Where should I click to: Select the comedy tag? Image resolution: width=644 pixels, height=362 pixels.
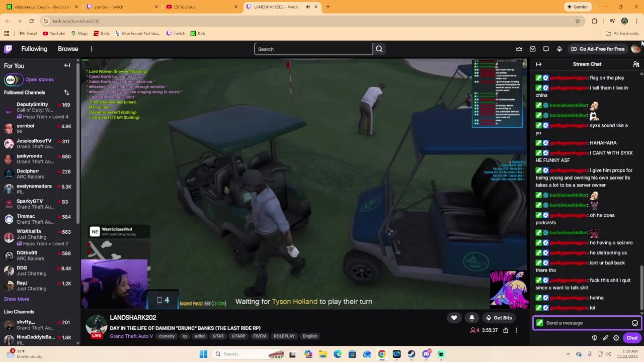(x=167, y=336)
